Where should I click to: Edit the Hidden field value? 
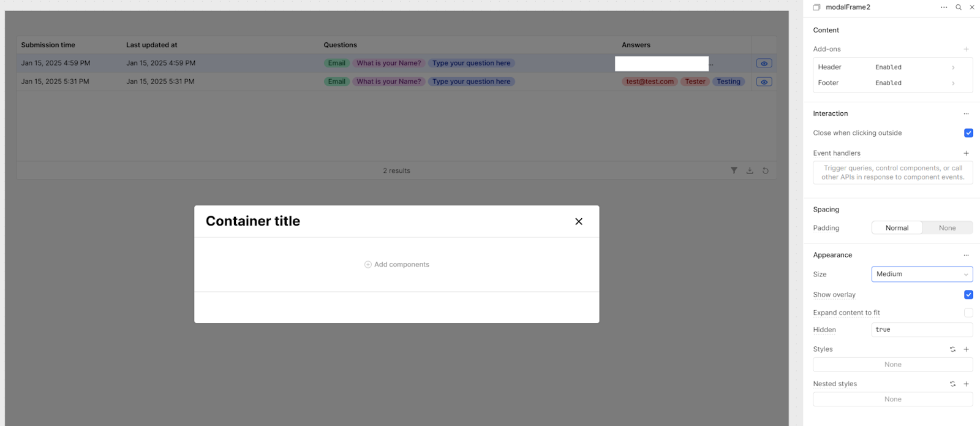click(922, 330)
